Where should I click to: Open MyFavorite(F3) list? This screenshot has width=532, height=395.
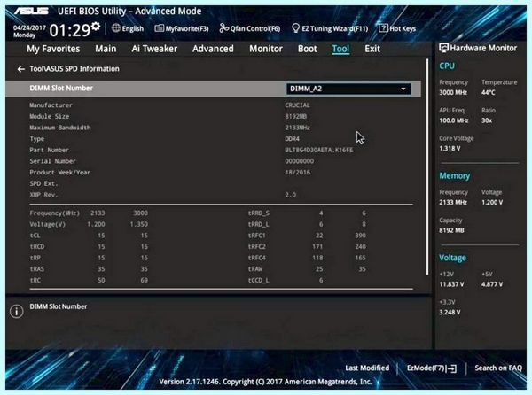coord(182,28)
